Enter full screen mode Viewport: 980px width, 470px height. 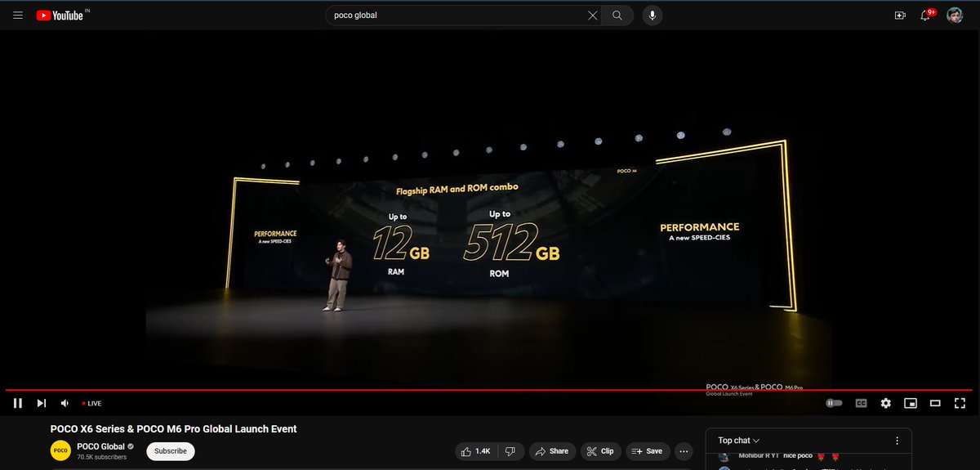tap(960, 403)
